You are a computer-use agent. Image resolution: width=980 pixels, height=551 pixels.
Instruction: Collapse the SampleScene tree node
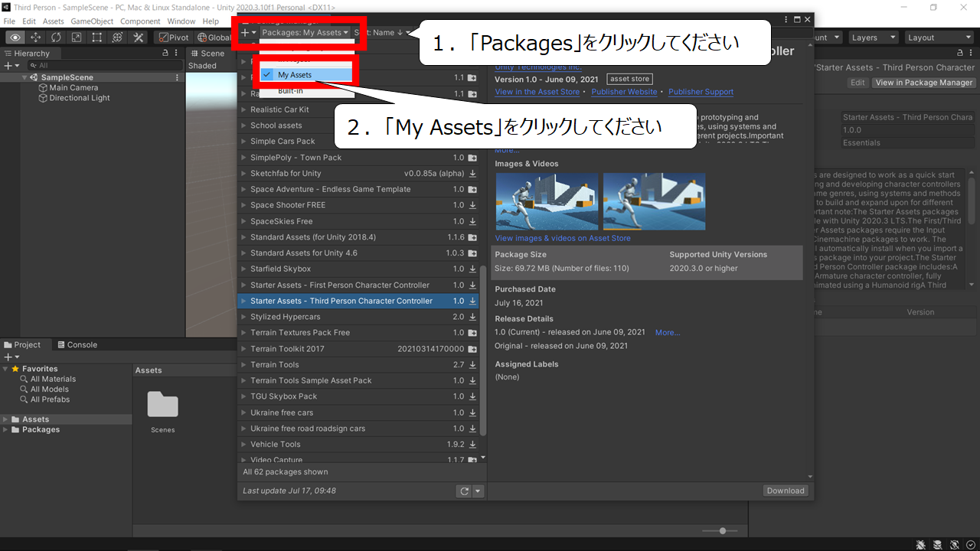pyautogui.click(x=24, y=77)
